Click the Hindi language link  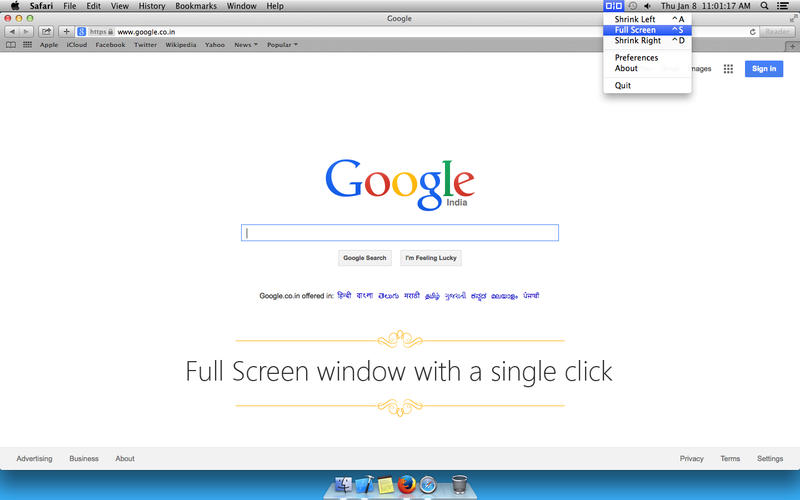344,295
